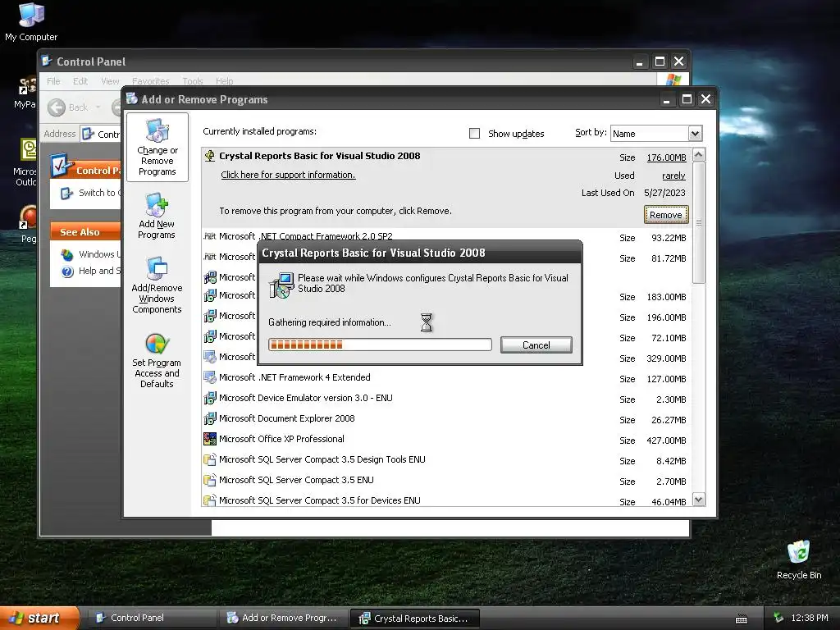Click Windows Update icon under See Also
840x630 pixels.
[67, 255]
